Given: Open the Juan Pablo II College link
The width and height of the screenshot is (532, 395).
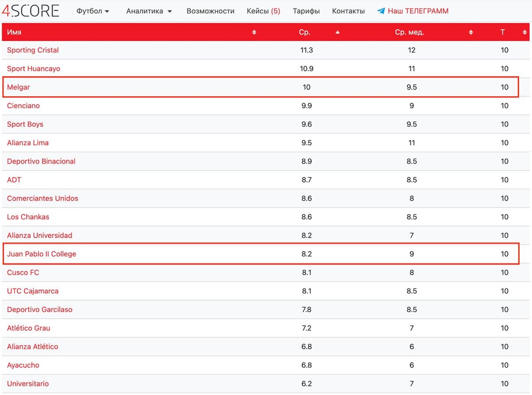Looking at the screenshot, I should tap(42, 254).
